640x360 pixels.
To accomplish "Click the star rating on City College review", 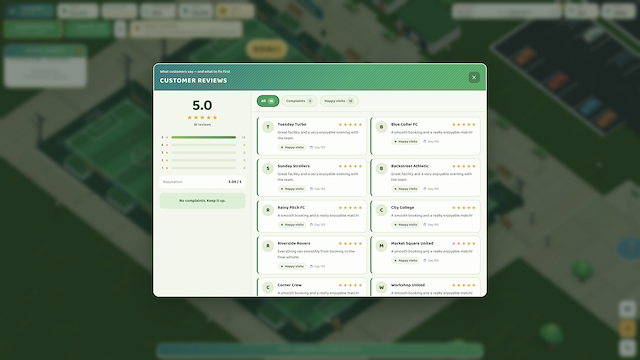I will pyautogui.click(x=464, y=208).
